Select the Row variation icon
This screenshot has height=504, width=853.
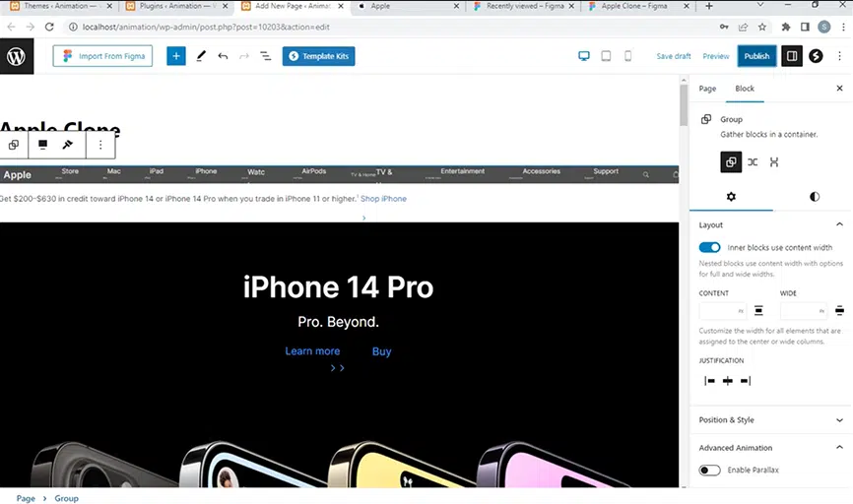point(753,162)
